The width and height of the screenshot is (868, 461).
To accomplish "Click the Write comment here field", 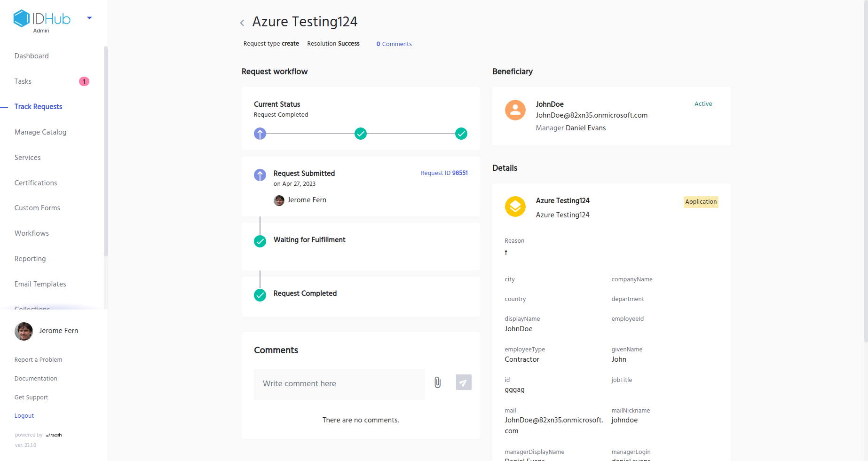I will [x=339, y=384].
